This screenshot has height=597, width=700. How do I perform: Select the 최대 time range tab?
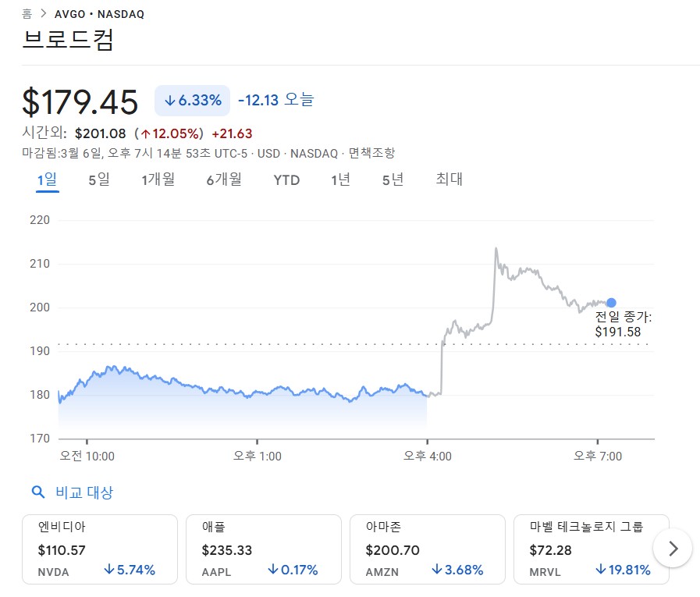[x=449, y=179]
